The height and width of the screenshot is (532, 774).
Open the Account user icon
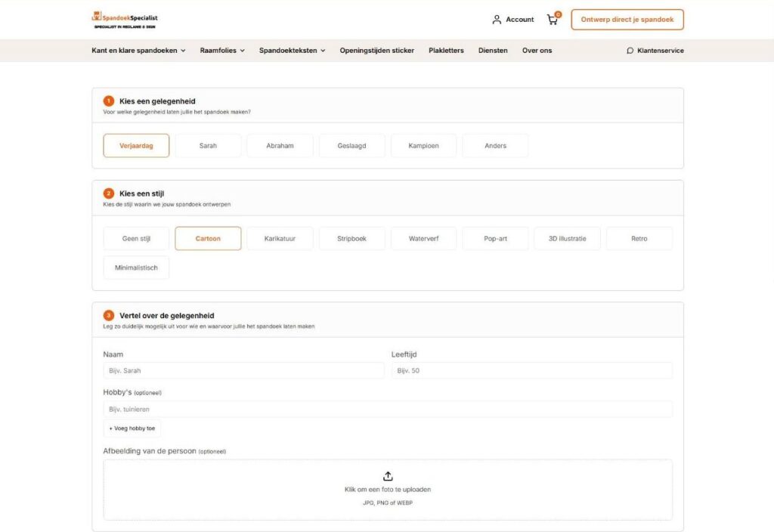[x=497, y=20]
